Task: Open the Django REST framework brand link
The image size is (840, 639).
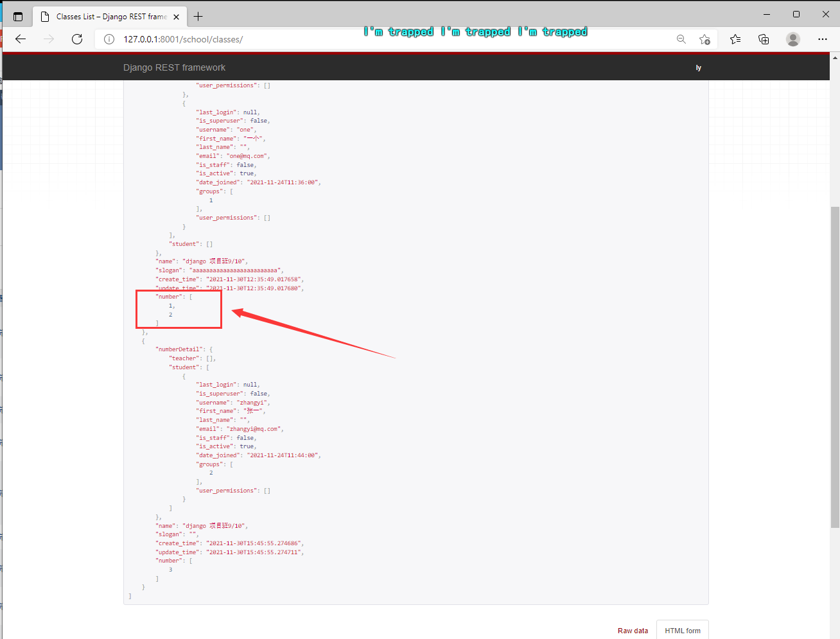Action: 174,67
